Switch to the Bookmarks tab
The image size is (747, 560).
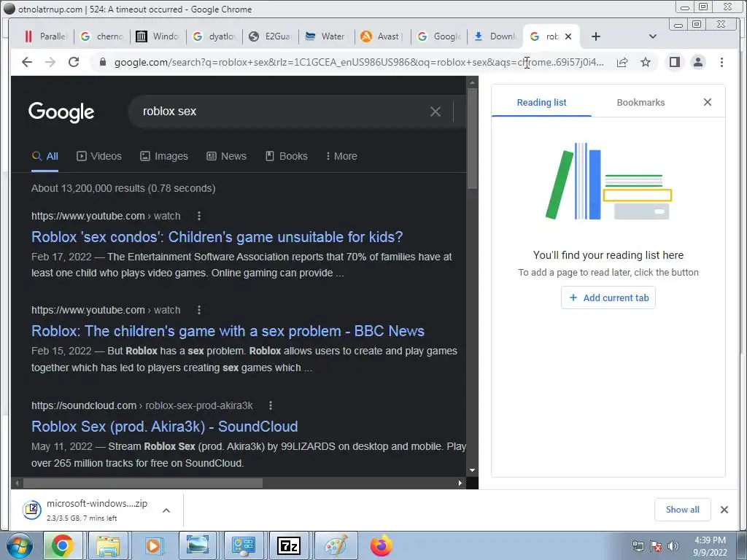(640, 102)
